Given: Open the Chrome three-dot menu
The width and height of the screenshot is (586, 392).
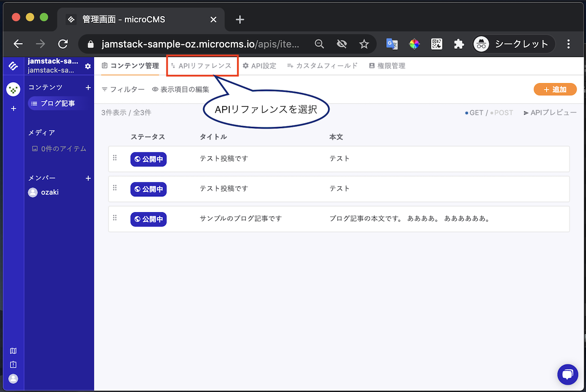Looking at the screenshot, I should click(x=569, y=44).
